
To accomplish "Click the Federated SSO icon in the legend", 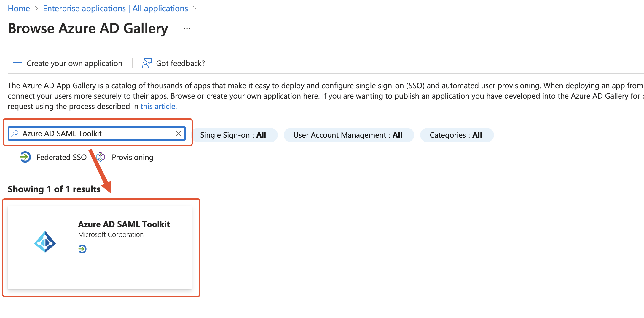I will [x=25, y=157].
